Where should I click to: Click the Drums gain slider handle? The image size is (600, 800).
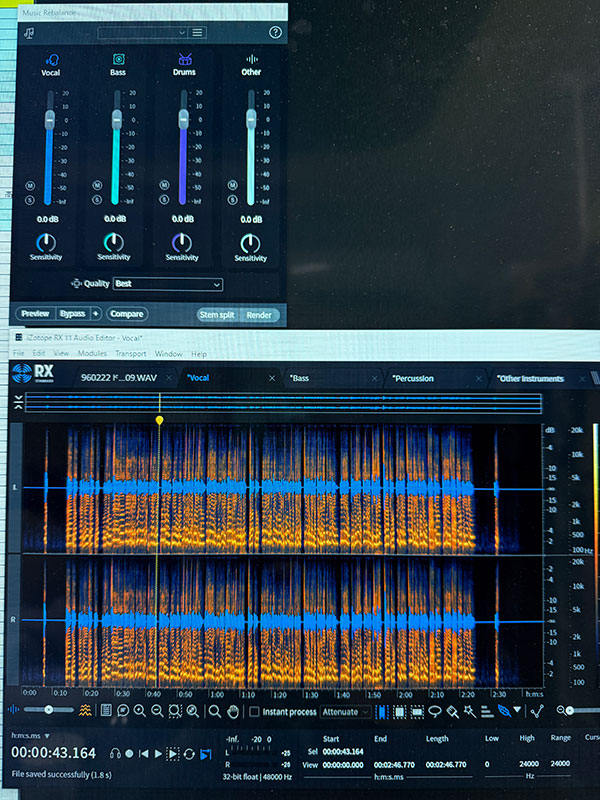[x=184, y=119]
